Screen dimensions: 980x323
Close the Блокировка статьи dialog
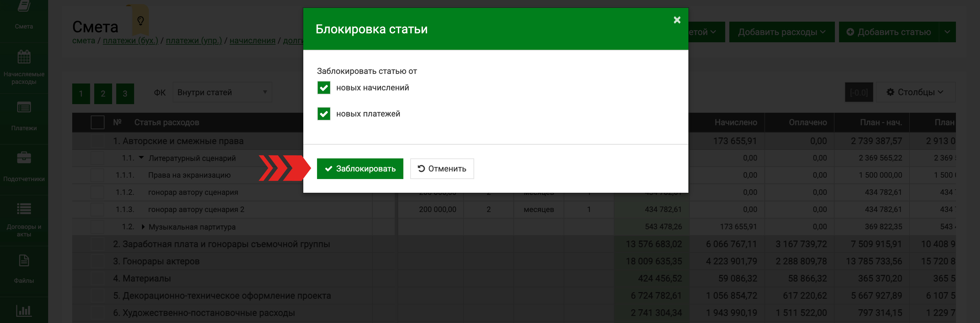click(x=677, y=20)
